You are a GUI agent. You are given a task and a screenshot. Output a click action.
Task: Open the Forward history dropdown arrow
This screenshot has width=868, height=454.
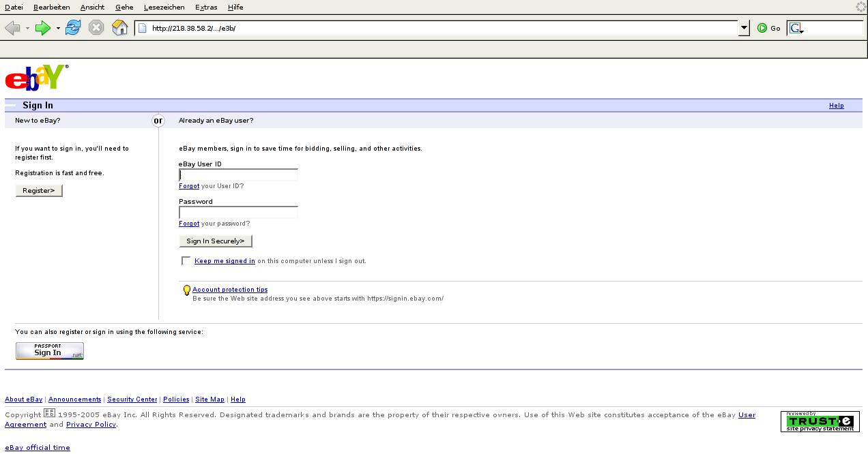58,28
